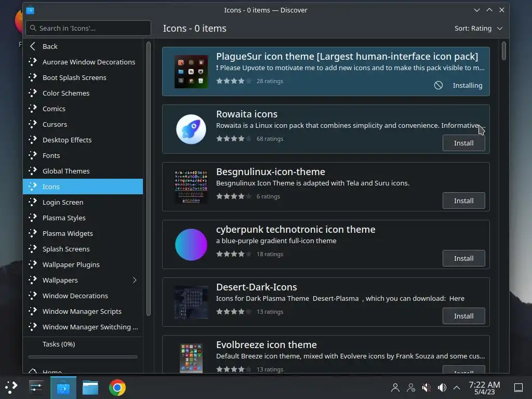The image size is (532, 399).
Task: Open the Window Decorations category
Action: pos(83,296)
